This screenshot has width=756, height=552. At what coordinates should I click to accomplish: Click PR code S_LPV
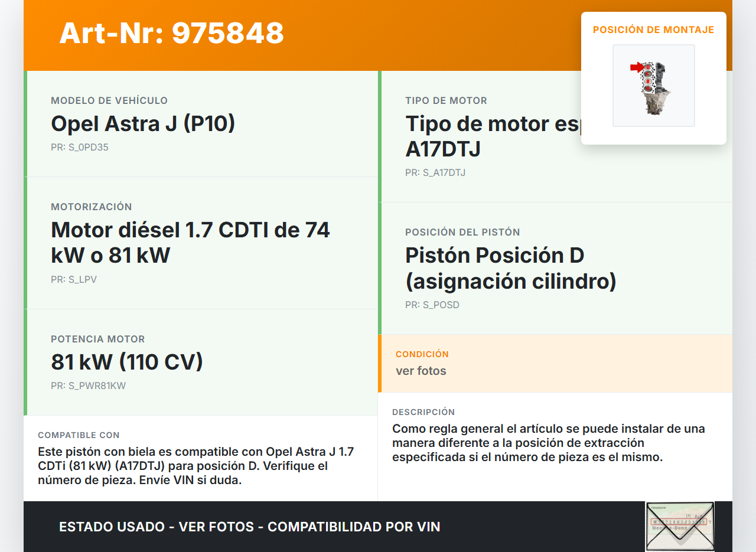tap(74, 280)
